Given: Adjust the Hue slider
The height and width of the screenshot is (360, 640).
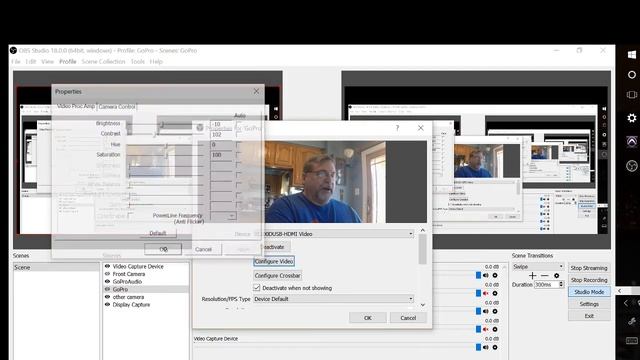Looking at the screenshot, I should click(x=165, y=145).
